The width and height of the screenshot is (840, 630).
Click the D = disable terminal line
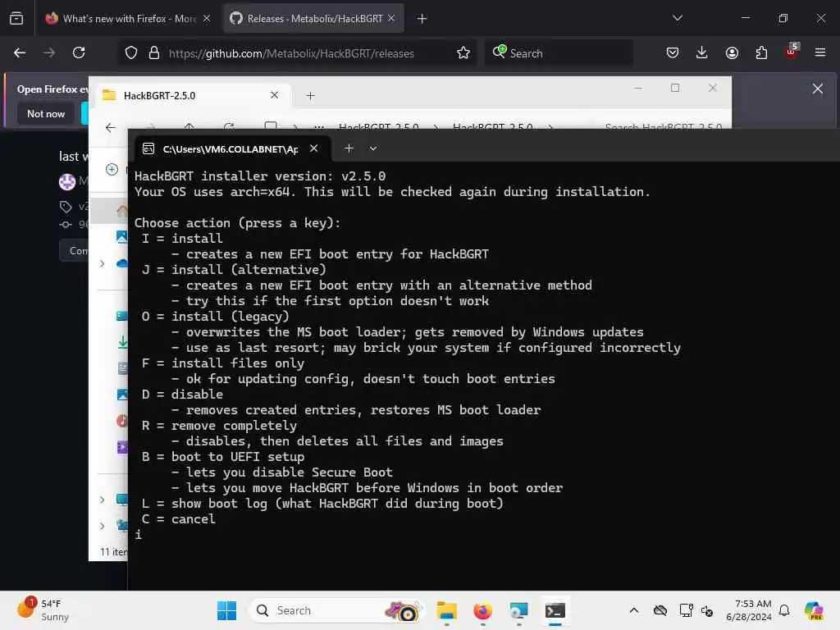(x=182, y=395)
